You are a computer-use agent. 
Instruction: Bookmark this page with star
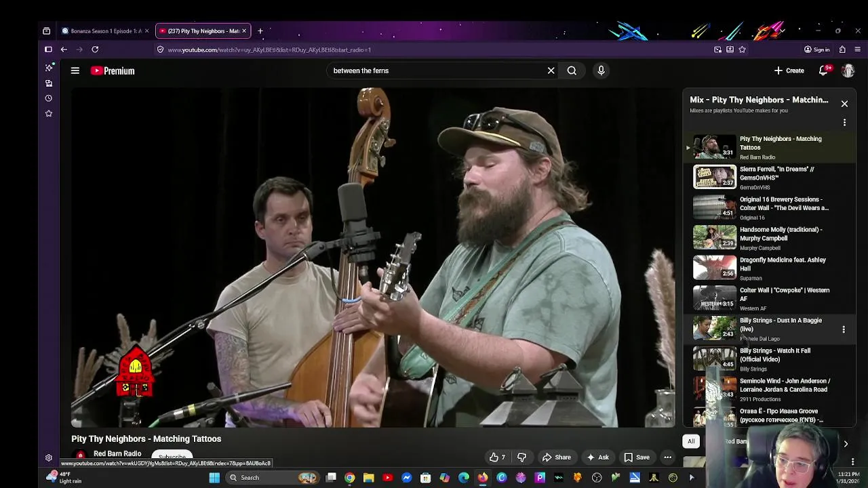(742, 49)
